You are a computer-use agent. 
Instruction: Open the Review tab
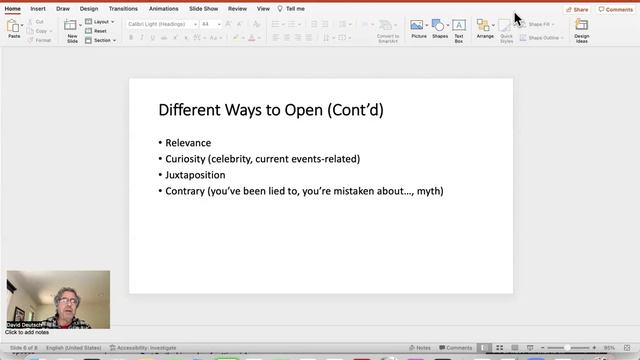coord(237,9)
